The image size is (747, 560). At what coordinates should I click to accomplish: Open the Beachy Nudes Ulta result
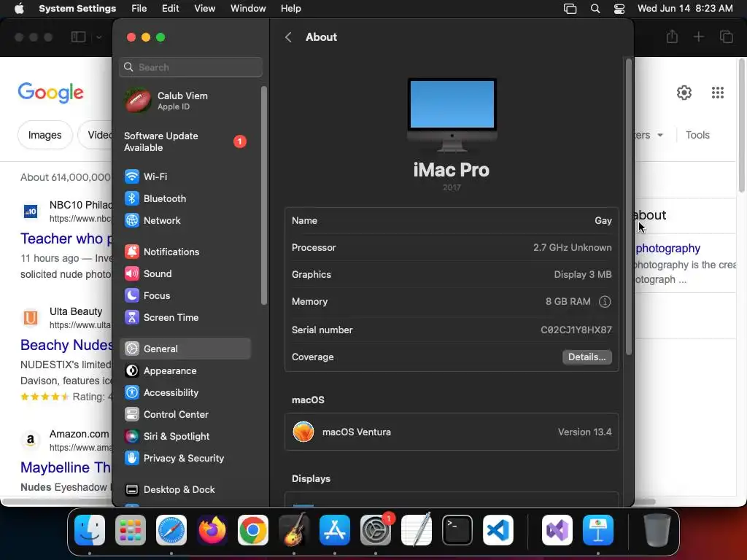click(x=66, y=345)
